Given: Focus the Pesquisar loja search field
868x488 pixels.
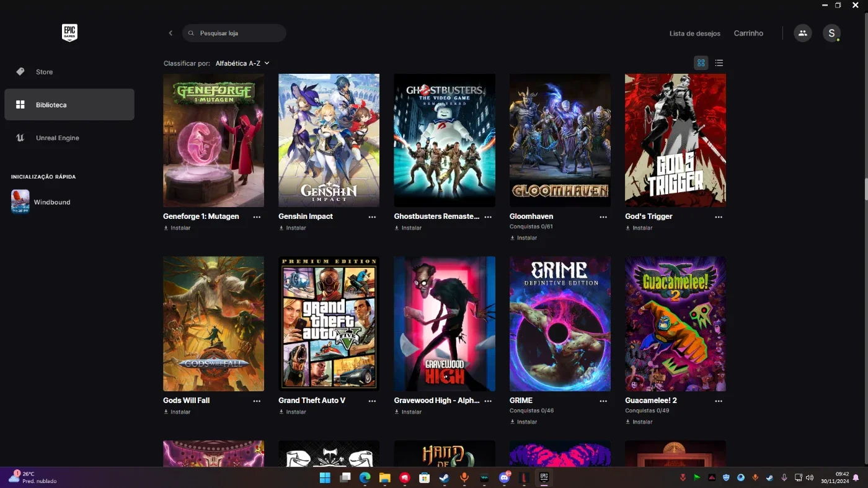Looking at the screenshot, I should coord(234,33).
